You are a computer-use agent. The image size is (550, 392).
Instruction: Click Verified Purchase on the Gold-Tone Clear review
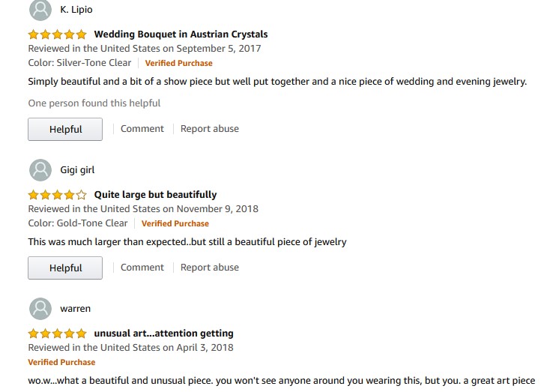(175, 223)
